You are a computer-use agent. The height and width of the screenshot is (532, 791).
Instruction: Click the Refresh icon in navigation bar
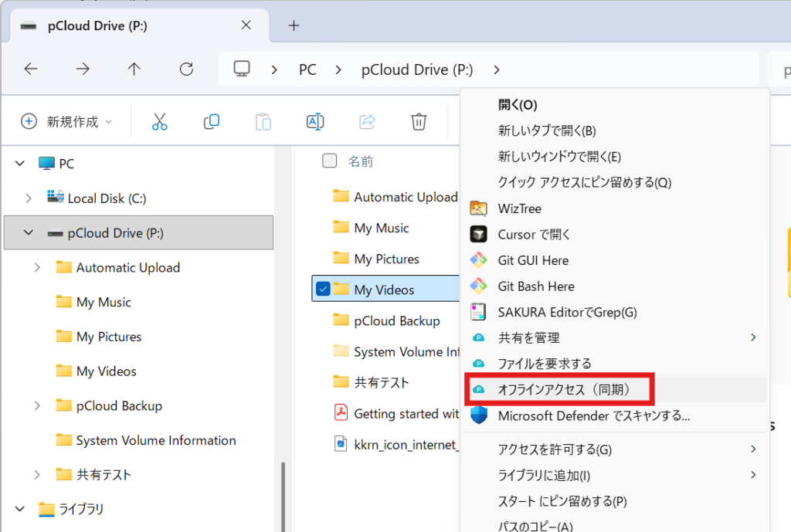pyautogui.click(x=186, y=69)
